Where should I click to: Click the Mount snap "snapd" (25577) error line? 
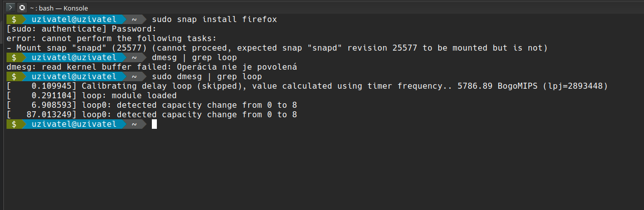click(x=278, y=48)
